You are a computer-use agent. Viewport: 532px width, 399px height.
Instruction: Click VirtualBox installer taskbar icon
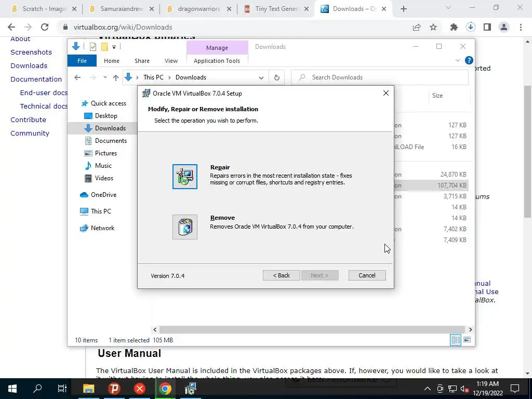(190, 389)
